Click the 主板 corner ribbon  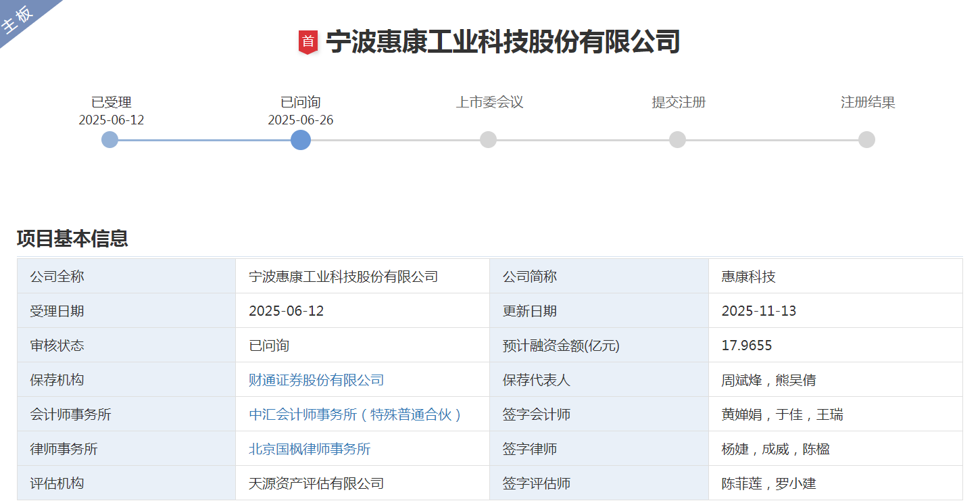point(20,19)
